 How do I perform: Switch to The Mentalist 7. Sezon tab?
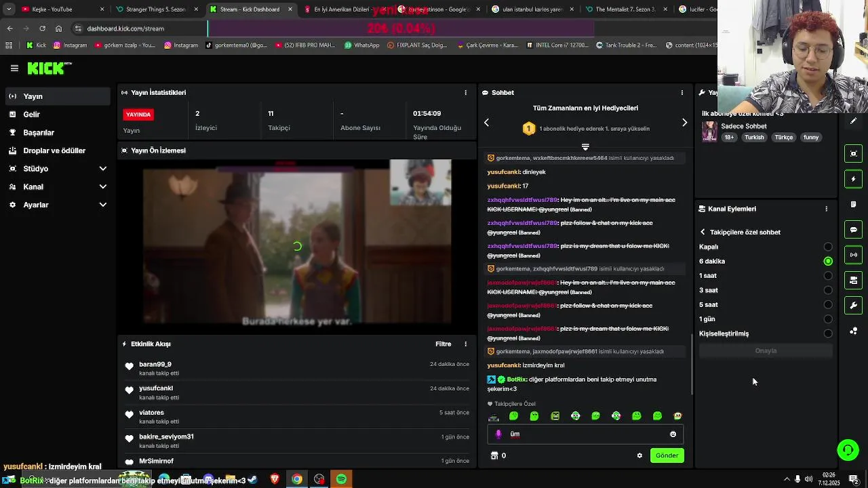(625, 9)
